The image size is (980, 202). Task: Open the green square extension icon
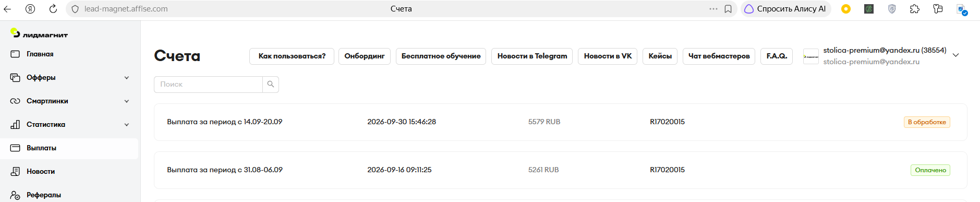(869, 9)
